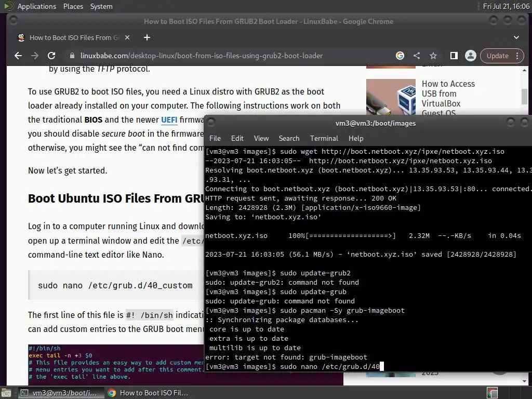Viewport: 532px width, 399px height.
Task: Open Chrome side panel icon
Action: [454, 56]
